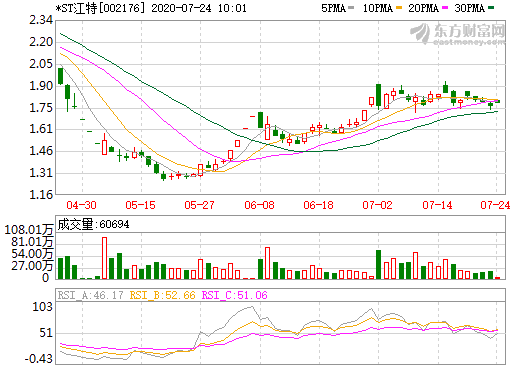Click the 1.61 price axis label
This screenshot has width=520, height=365.
[41, 129]
